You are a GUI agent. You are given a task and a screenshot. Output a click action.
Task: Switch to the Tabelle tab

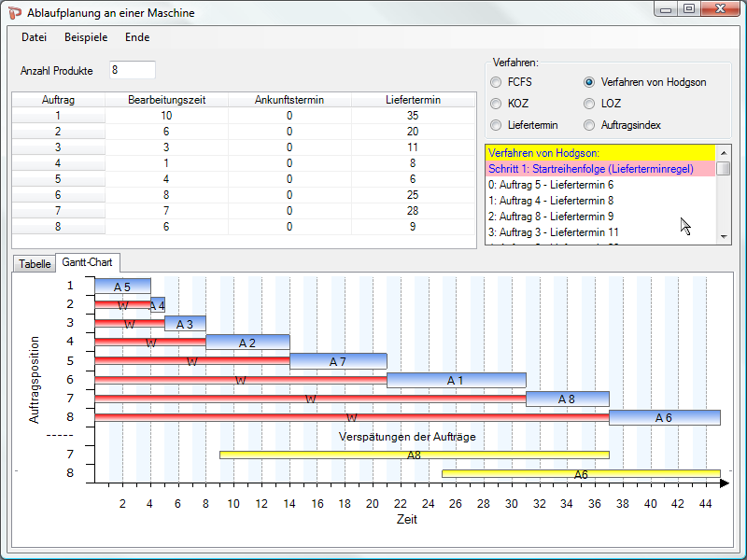tap(35, 264)
